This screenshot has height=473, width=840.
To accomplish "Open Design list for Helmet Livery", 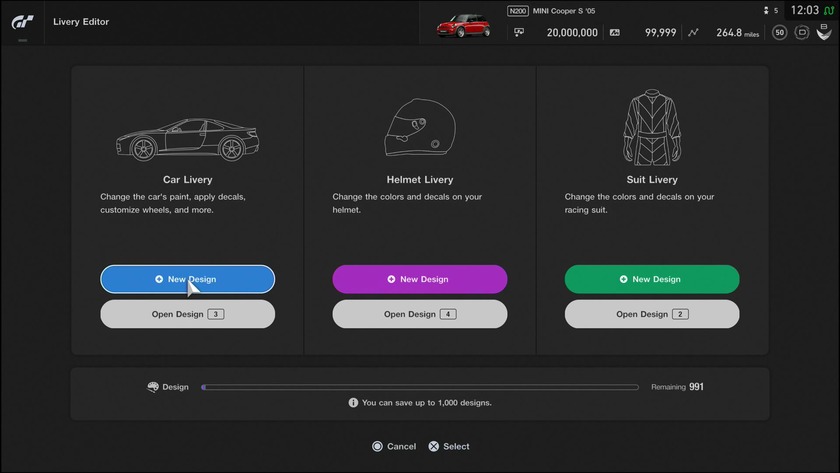I will [419, 314].
